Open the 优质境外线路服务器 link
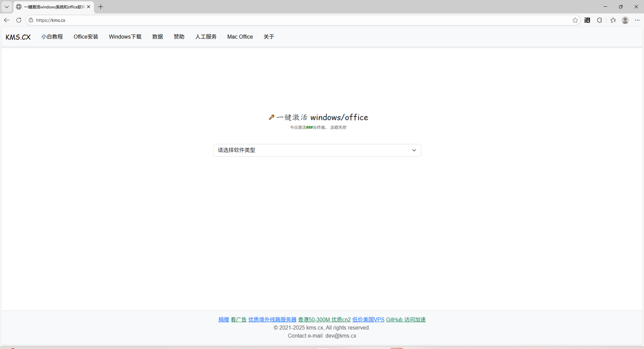 272,319
